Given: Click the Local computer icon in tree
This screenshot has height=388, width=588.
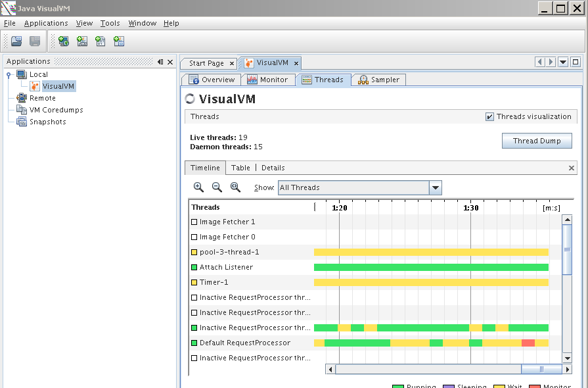Looking at the screenshot, I should coord(22,74).
